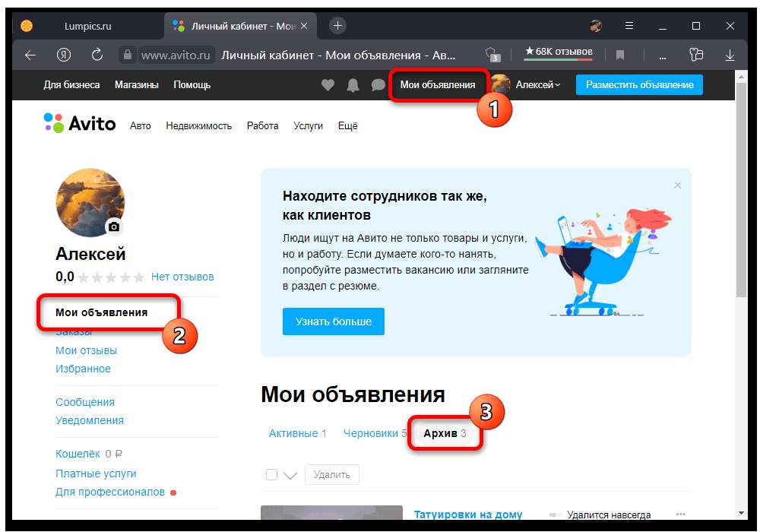
Task: Open the browser hamburger menu
Action: point(629,26)
